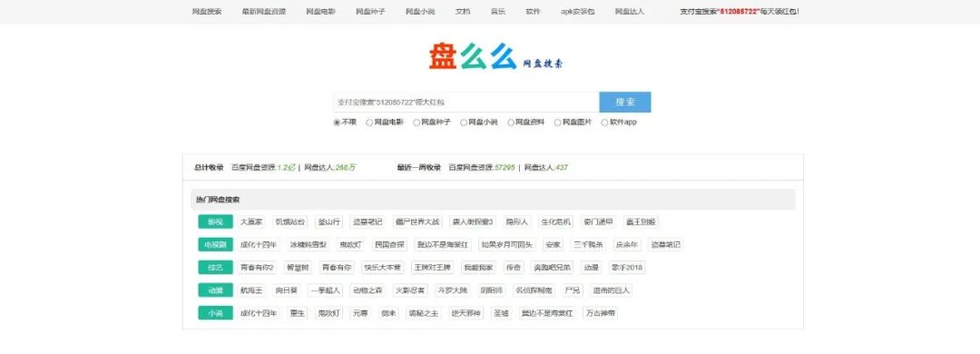Open the 冰糖炖雪梨 tag
This screenshot has height=354, width=980.
309,244
